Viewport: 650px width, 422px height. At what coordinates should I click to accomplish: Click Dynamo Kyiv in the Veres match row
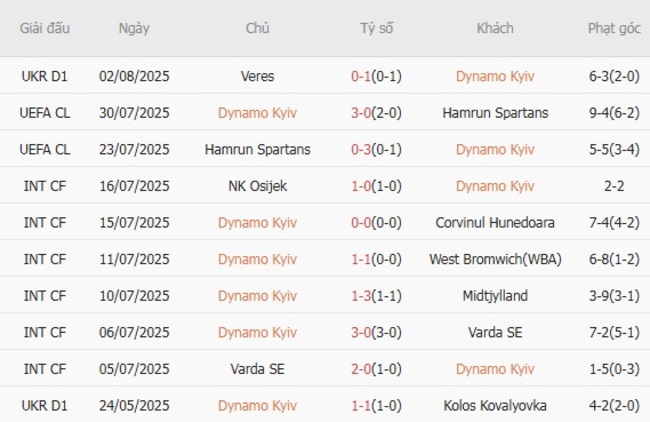pyautogui.click(x=495, y=76)
